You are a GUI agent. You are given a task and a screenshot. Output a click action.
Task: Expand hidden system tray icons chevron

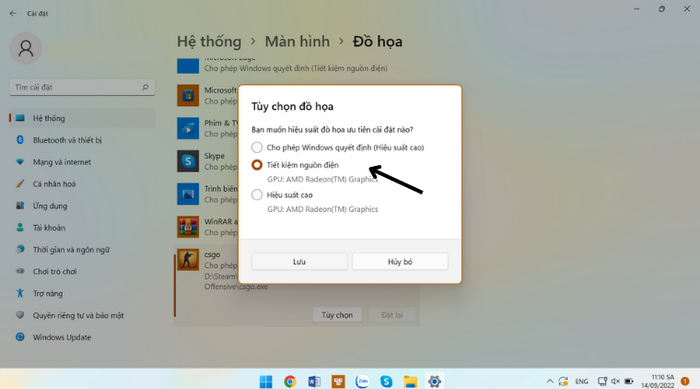550,381
